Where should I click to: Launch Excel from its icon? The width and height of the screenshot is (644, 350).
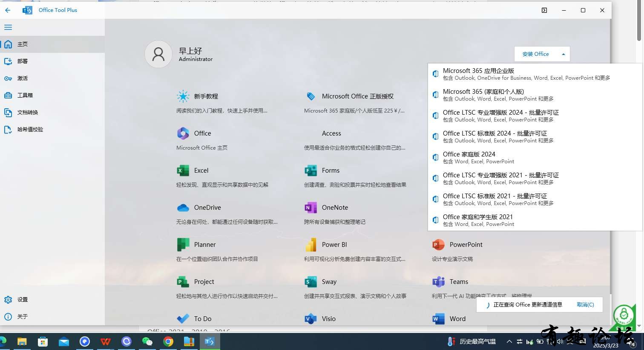point(183,171)
